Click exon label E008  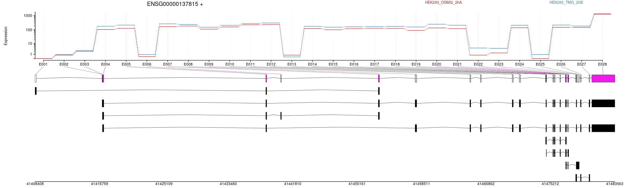coord(188,64)
